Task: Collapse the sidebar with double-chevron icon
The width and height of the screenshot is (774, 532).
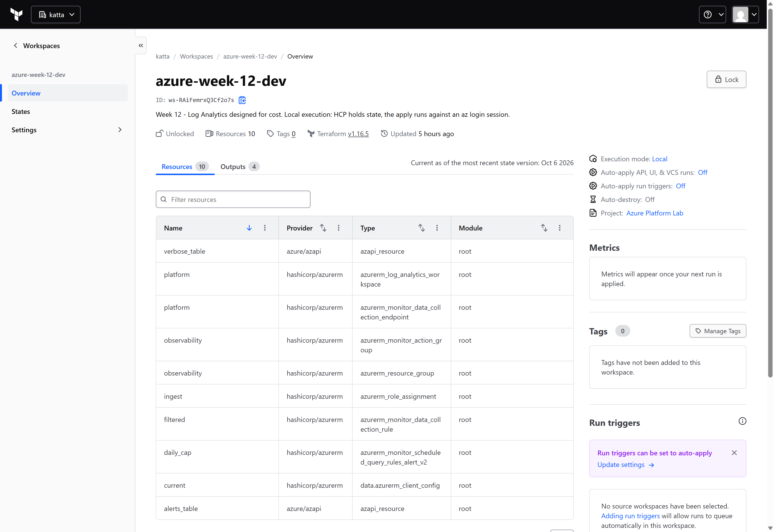Action: click(141, 45)
